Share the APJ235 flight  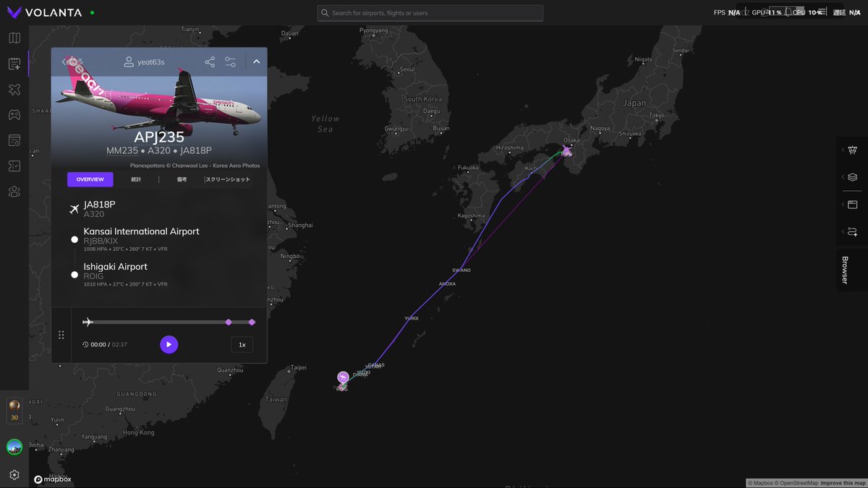click(x=210, y=62)
